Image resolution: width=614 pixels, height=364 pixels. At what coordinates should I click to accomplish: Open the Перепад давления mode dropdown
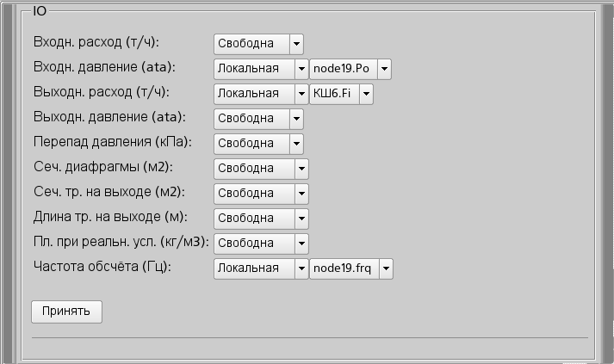tap(257, 143)
